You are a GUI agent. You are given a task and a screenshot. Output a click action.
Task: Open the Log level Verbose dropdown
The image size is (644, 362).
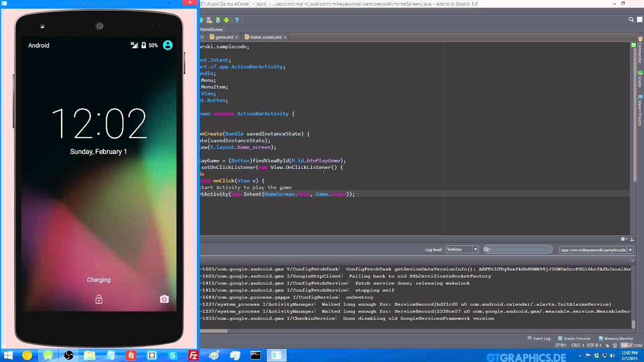point(462,249)
